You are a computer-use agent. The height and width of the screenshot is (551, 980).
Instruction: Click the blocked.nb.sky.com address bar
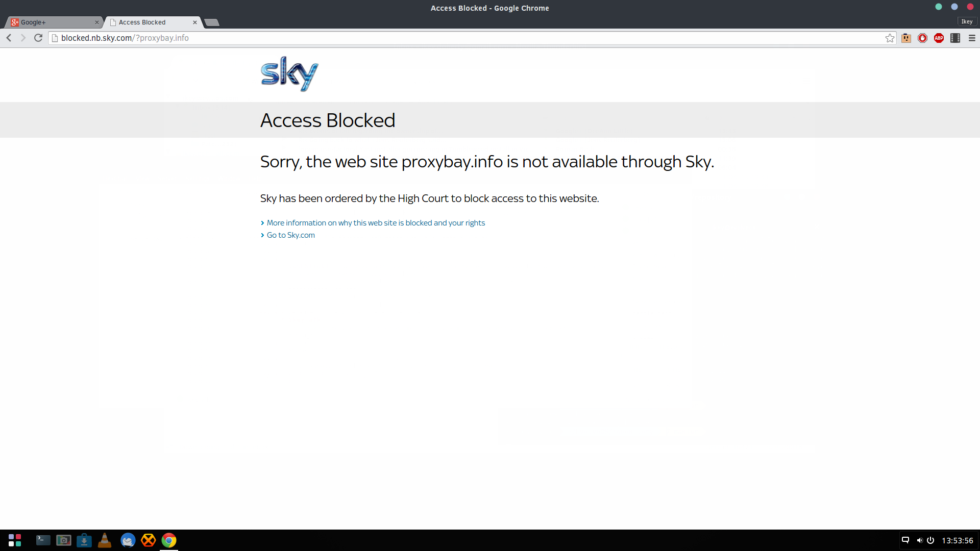pyautogui.click(x=467, y=38)
